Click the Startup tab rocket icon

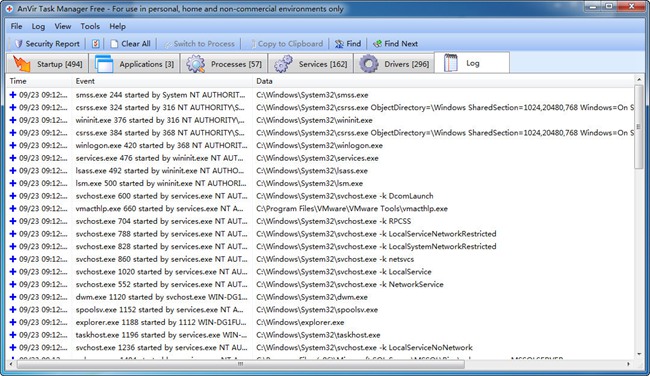click(22, 63)
